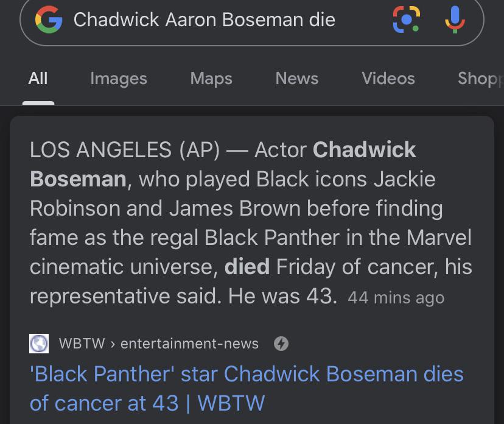The width and height of the screenshot is (504, 424).
Task: Tap the AMP lightning bolt icon
Action: click(281, 344)
